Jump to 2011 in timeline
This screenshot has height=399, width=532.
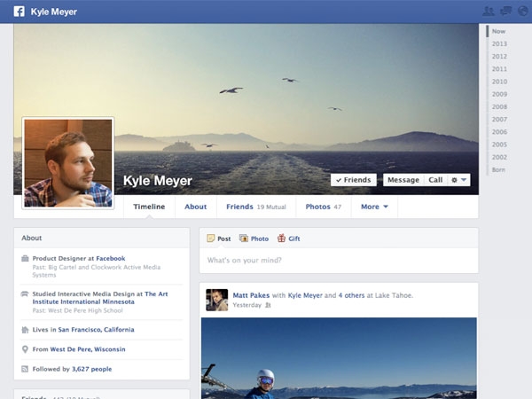point(499,69)
